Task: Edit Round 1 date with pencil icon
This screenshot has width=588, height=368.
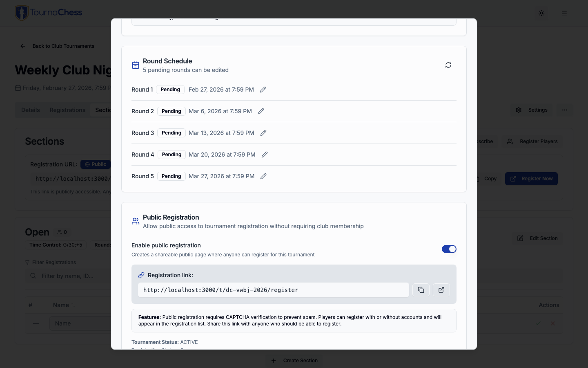Action: pyautogui.click(x=263, y=90)
